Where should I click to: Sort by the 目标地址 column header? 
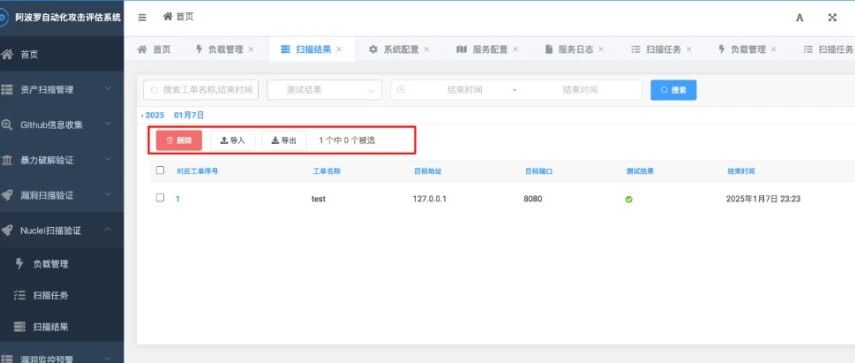point(428,171)
